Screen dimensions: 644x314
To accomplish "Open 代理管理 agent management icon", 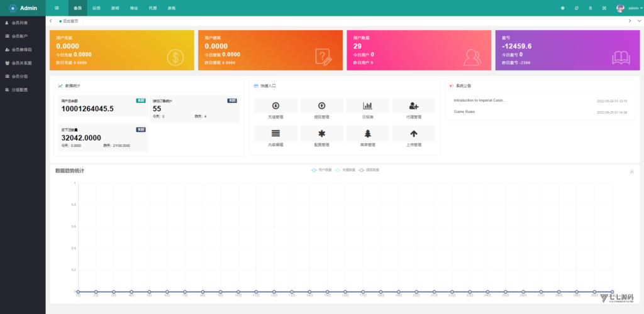I will point(413,106).
